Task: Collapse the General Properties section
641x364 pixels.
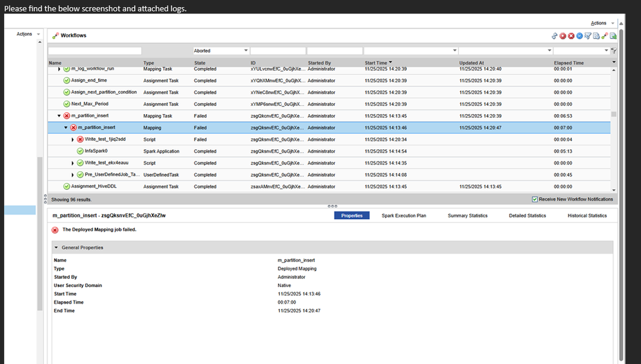Action: pos(56,247)
